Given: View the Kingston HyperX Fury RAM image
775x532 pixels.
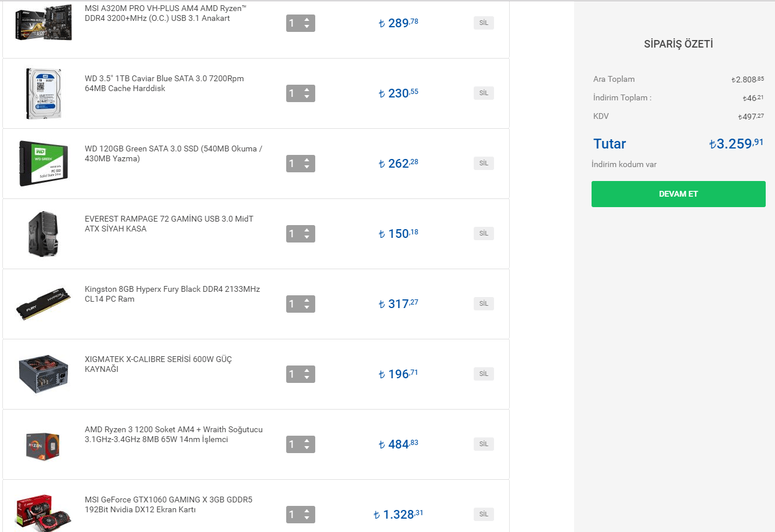Looking at the screenshot, I should [44, 304].
